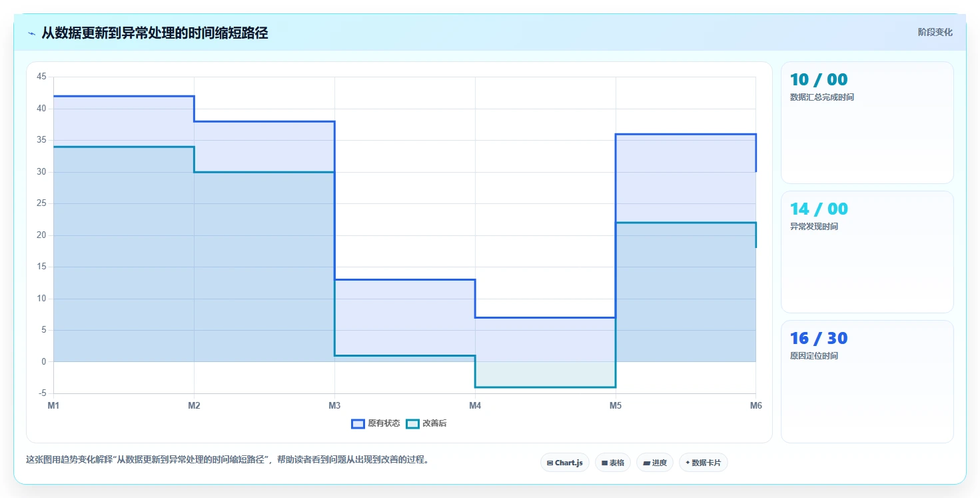Click the 数据汇总完成时间 label

click(x=821, y=97)
